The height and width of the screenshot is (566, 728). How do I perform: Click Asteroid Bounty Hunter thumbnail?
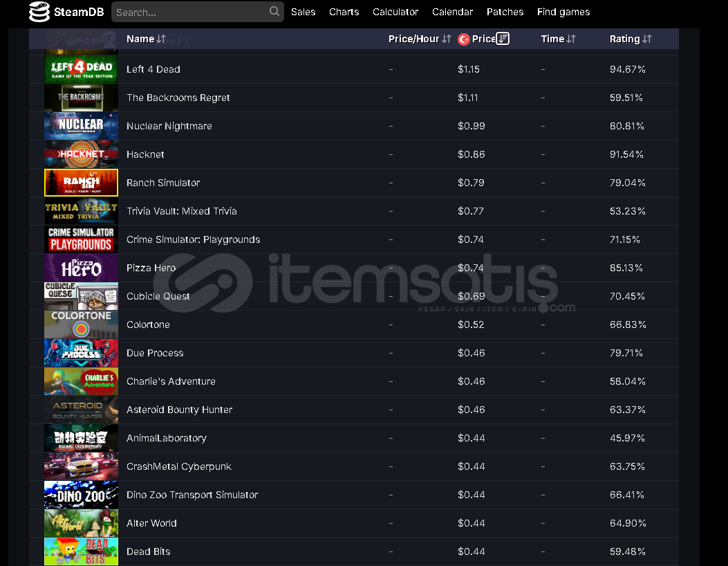(x=82, y=410)
